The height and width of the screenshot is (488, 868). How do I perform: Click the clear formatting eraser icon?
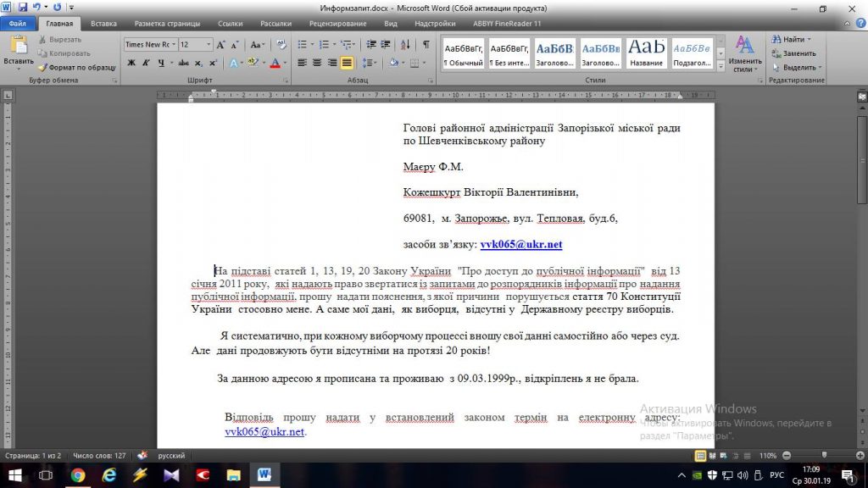coord(280,44)
